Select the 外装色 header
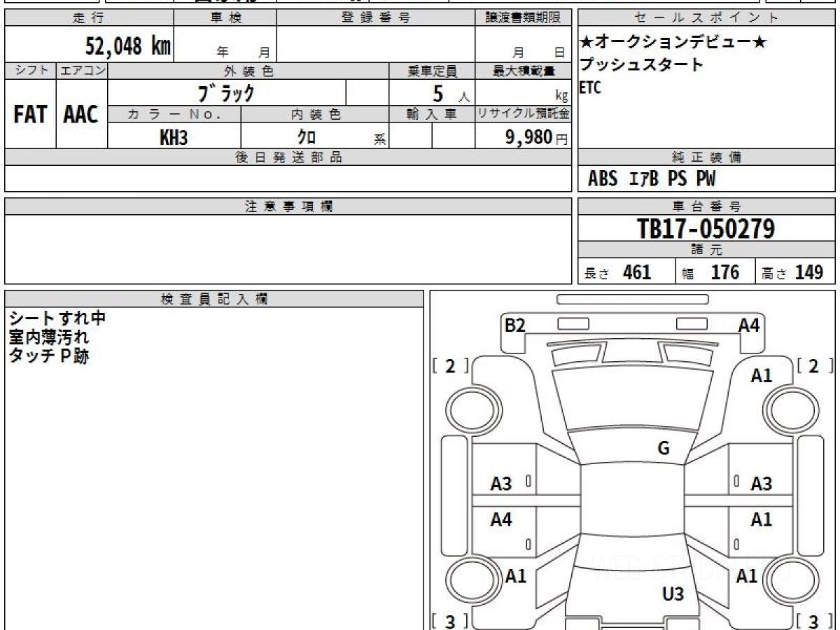 coord(248,71)
